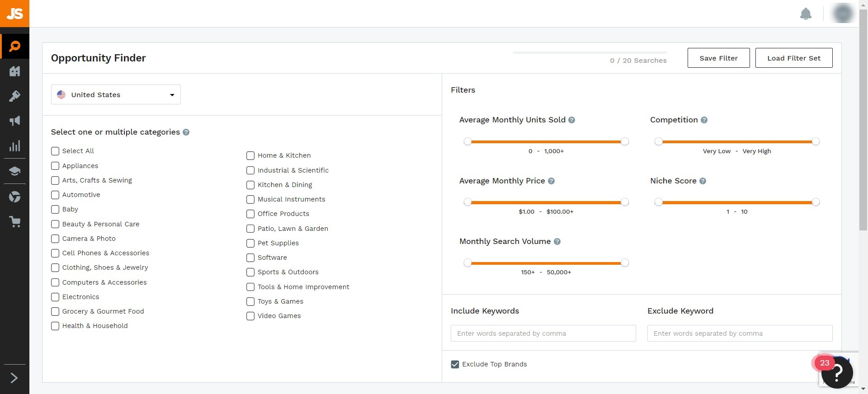Focus the Exclude Keyword input field

coord(740,333)
